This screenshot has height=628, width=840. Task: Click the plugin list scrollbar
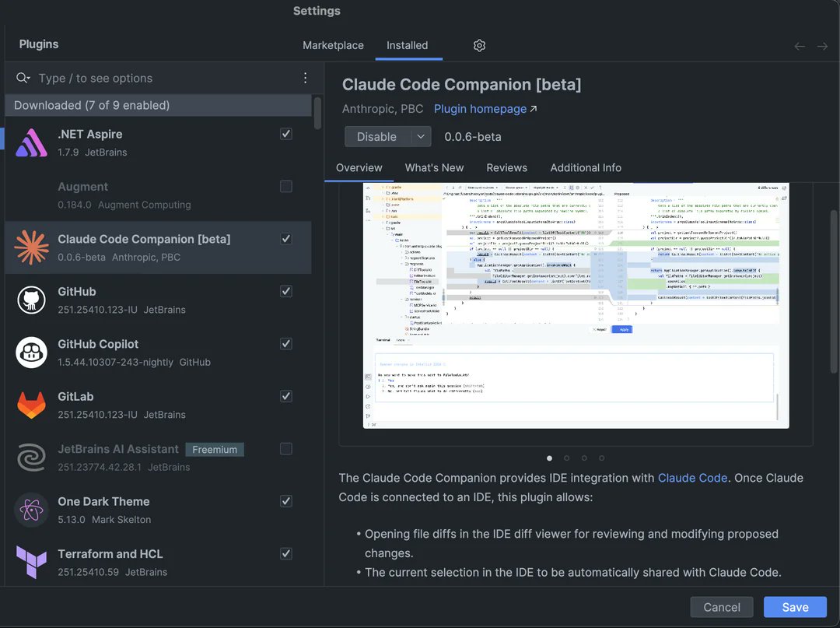tap(317, 113)
